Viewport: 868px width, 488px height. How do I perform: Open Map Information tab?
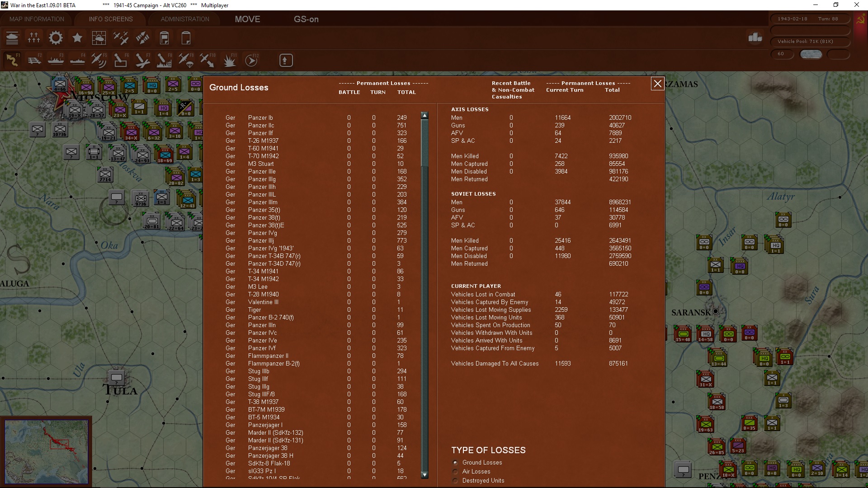click(x=37, y=19)
